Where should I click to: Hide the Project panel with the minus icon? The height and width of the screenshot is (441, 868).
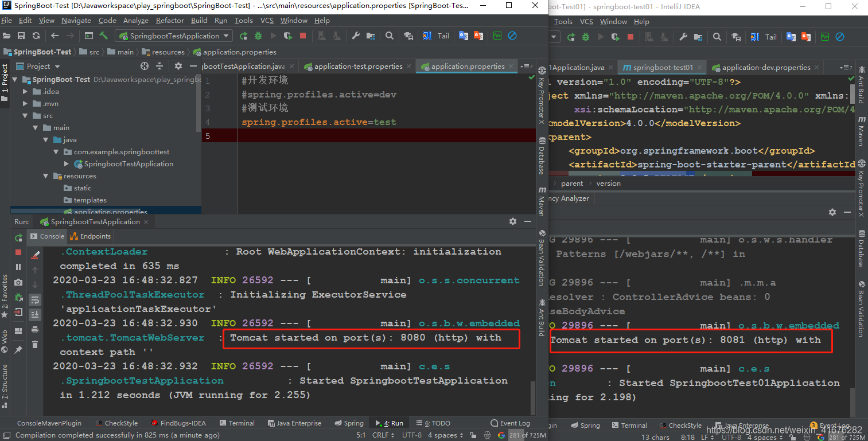(193, 66)
